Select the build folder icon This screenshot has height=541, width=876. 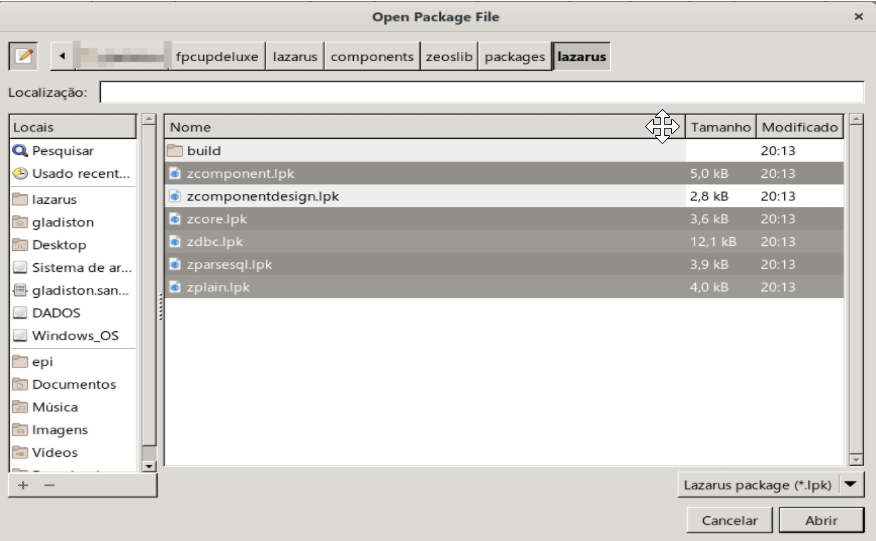[175, 150]
